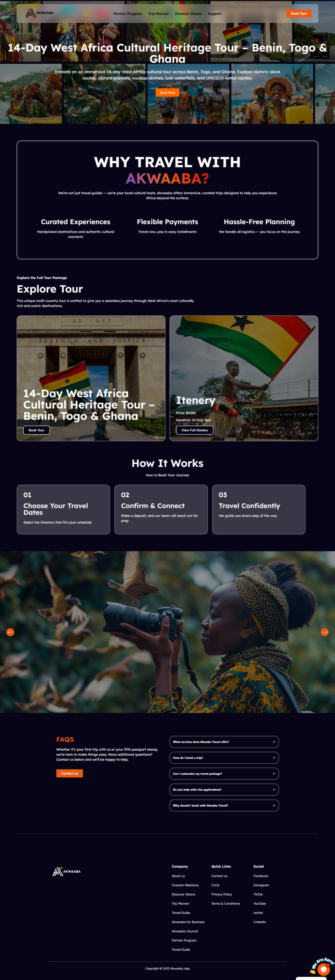Expand the 'How do I book a trip?' question
Viewport: 335px width, 980px height.
tap(224, 758)
